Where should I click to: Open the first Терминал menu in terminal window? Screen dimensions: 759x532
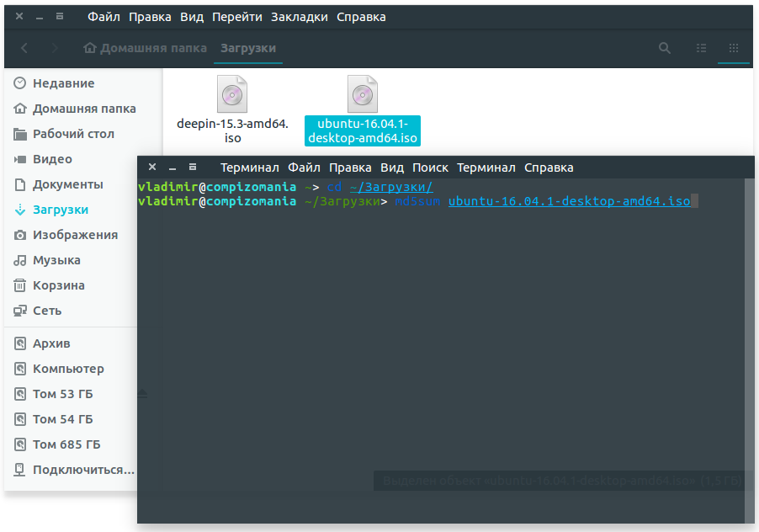[x=250, y=168]
